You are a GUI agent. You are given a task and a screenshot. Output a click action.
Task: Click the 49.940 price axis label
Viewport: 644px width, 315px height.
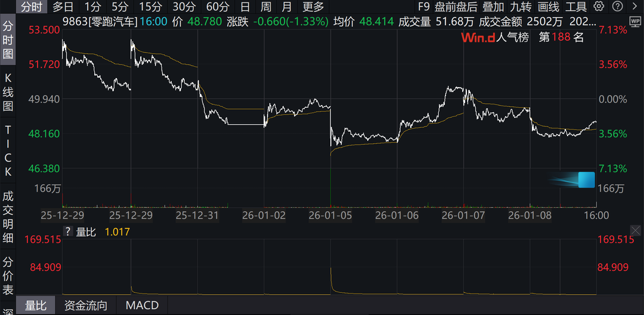point(44,99)
